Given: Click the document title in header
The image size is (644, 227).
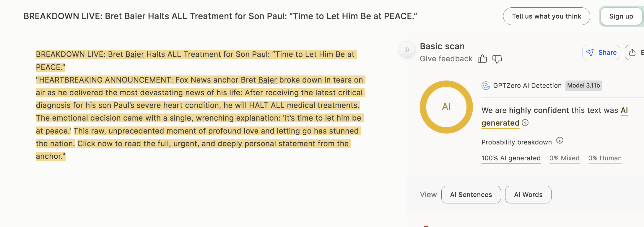Looking at the screenshot, I should point(220,16).
